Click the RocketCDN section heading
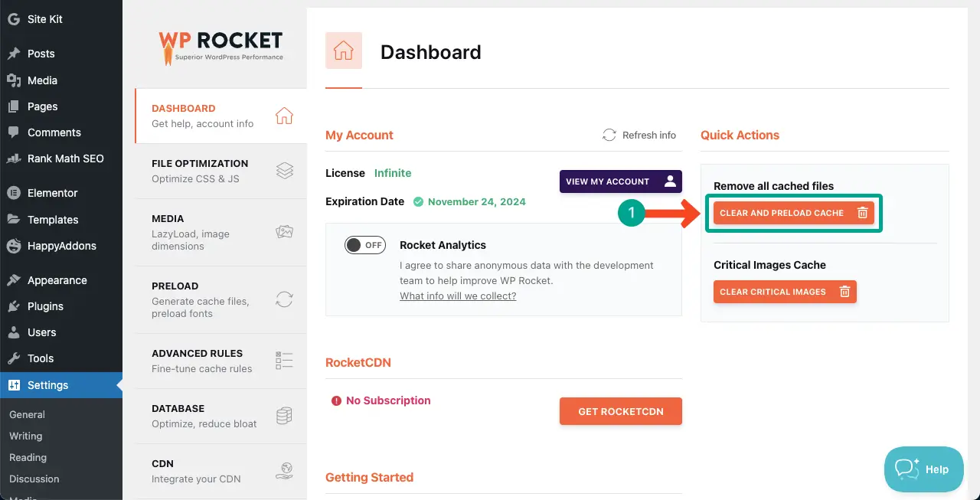The image size is (980, 500). coord(358,362)
